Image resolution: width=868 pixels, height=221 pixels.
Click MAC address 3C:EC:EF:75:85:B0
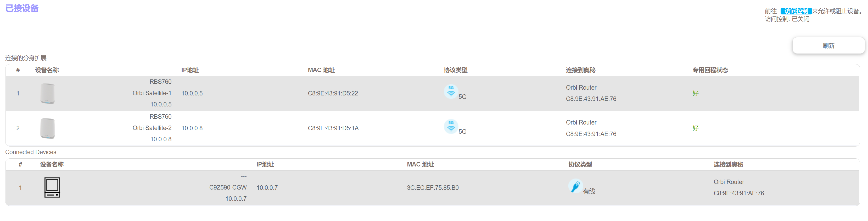(x=432, y=188)
